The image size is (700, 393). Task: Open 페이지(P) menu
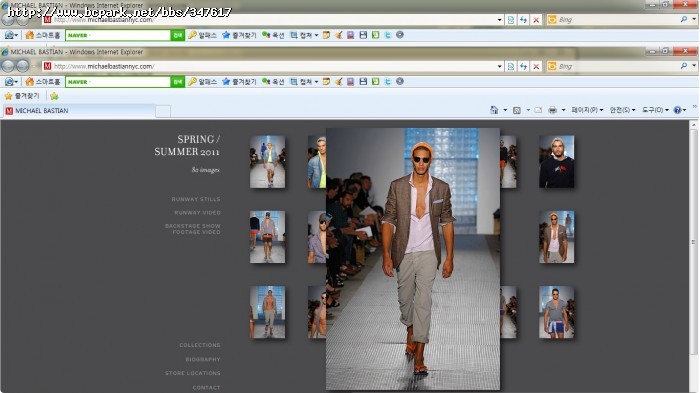click(587, 110)
